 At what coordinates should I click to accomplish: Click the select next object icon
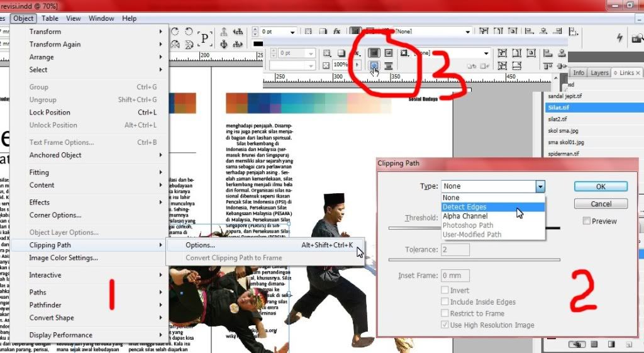click(238, 44)
